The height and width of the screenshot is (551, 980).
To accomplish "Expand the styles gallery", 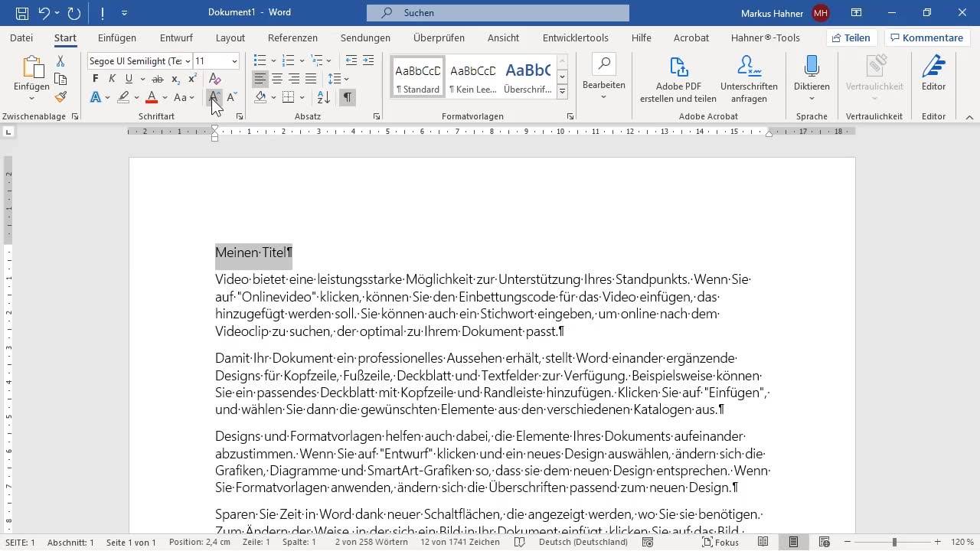I will point(562,91).
